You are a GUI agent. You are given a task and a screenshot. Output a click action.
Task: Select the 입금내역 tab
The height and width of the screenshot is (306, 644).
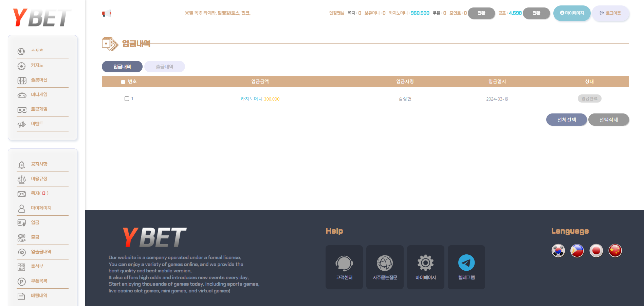pos(122,67)
